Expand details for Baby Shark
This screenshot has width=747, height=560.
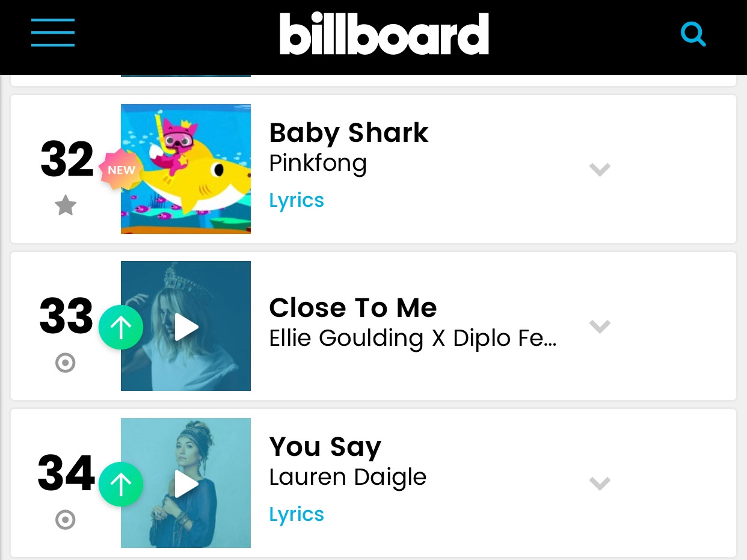[600, 170]
